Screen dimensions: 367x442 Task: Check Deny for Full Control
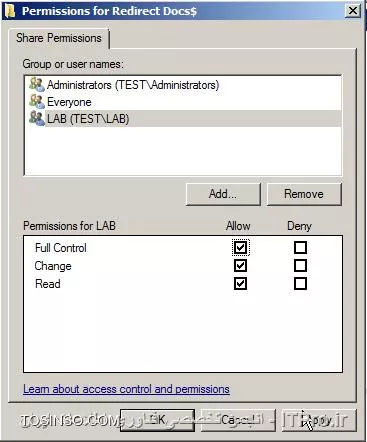click(300, 248)
